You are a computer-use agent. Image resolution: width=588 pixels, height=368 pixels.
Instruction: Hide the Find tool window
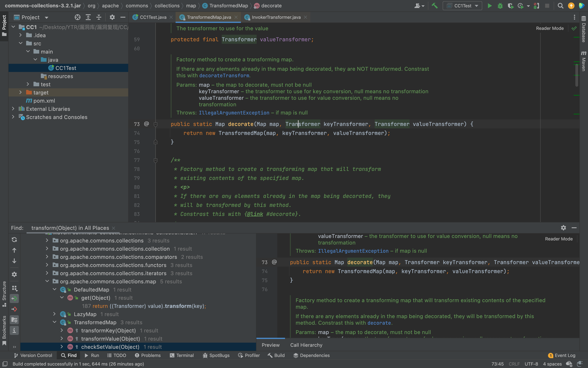click(574, 228)
